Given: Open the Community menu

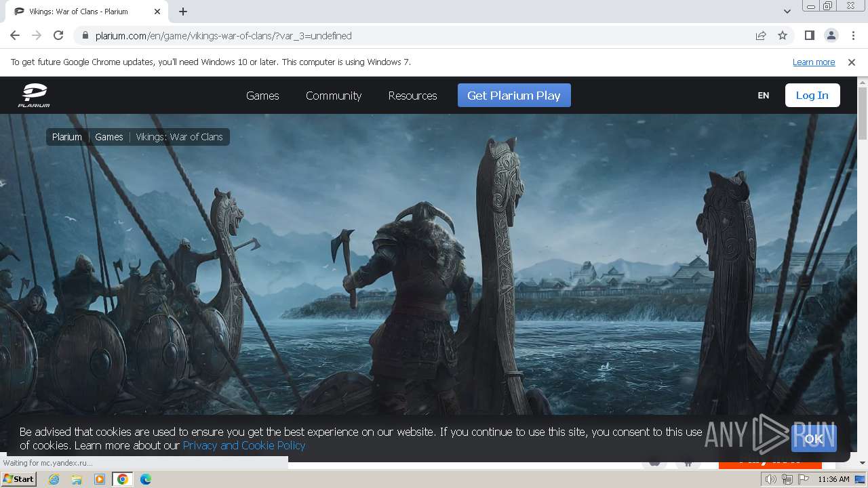Looking at the screenshot, I should tap(334, 96).
